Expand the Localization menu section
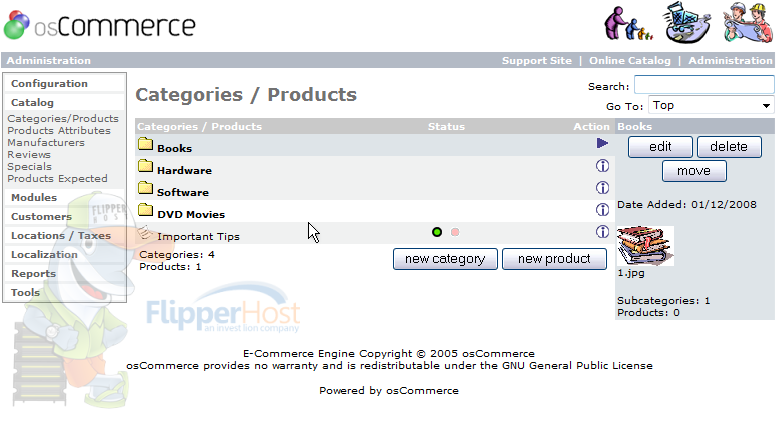 point(44,255)
